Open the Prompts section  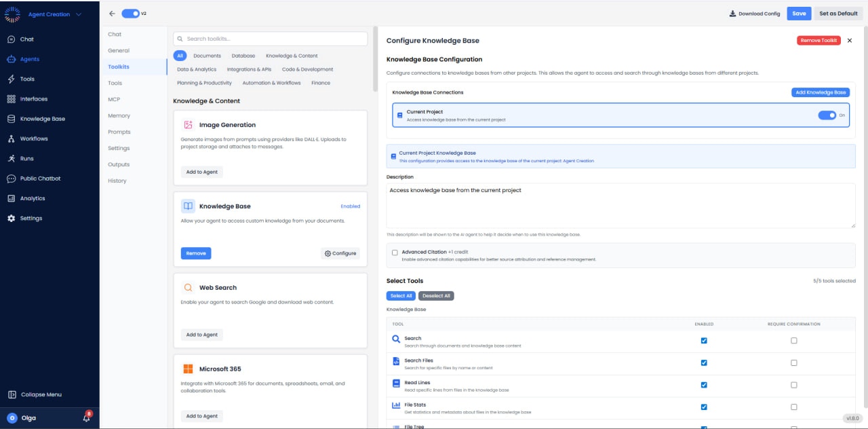tap(118, 132)
